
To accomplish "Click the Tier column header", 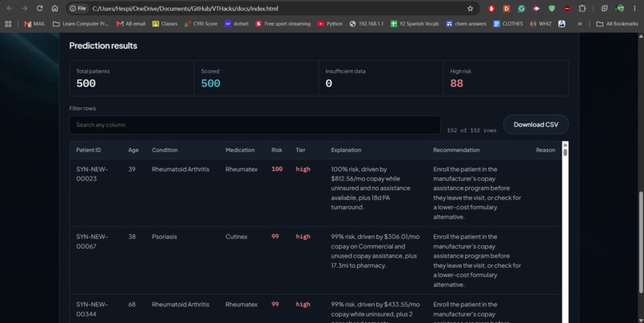I will coord(300,150).
